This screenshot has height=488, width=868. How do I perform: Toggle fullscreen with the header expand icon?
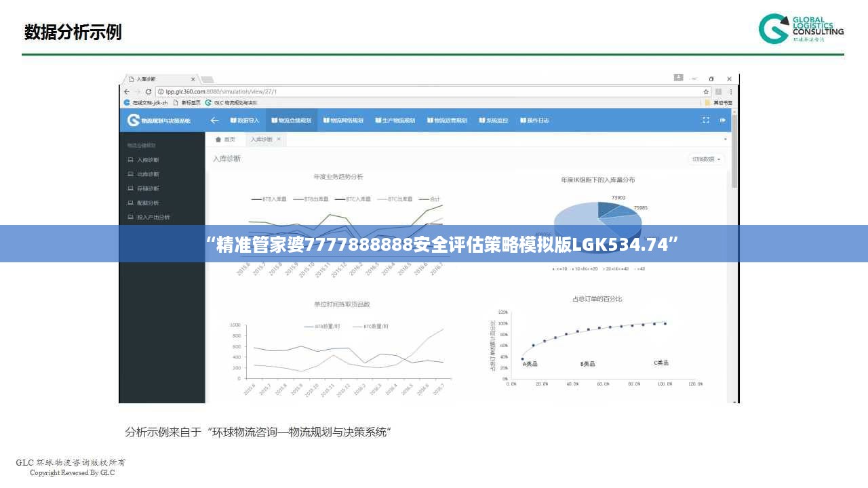tap(706, 120)
